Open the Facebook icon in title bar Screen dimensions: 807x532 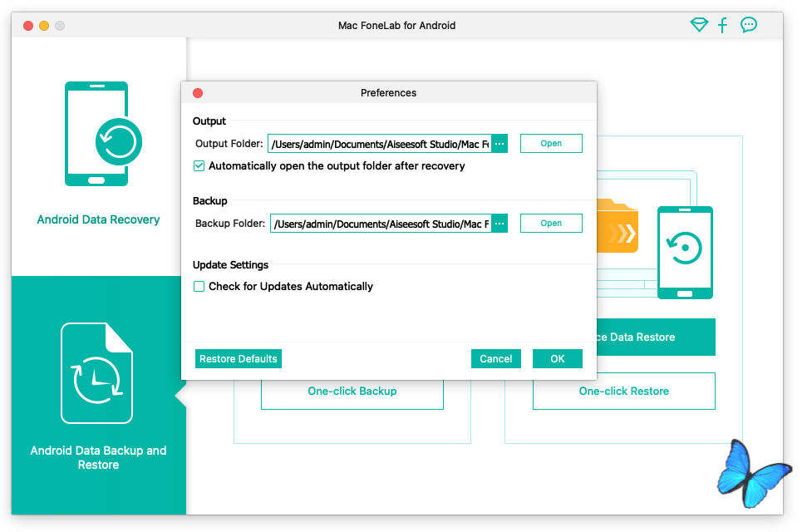coord(723,25)
